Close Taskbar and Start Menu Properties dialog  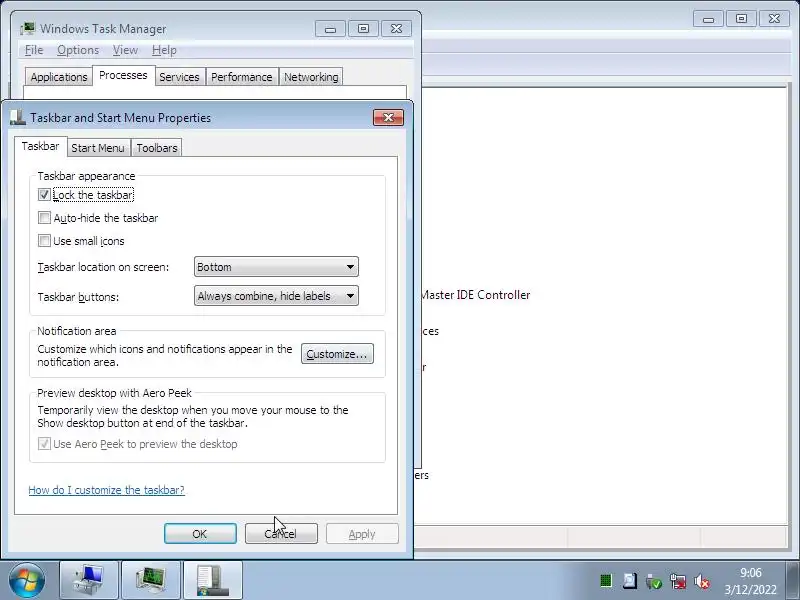[x=388, y=118]
